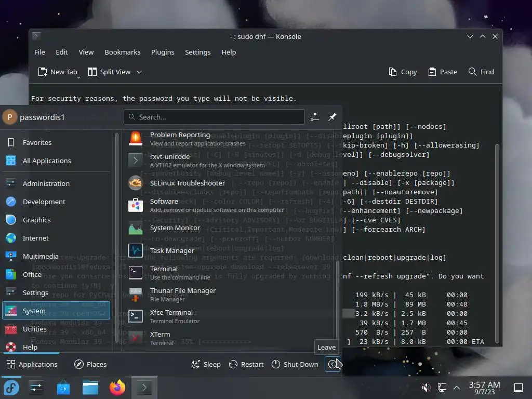This screenshot has width=532, height=399.
Task: Select the Help category in launcher
Action: point(56,347)
